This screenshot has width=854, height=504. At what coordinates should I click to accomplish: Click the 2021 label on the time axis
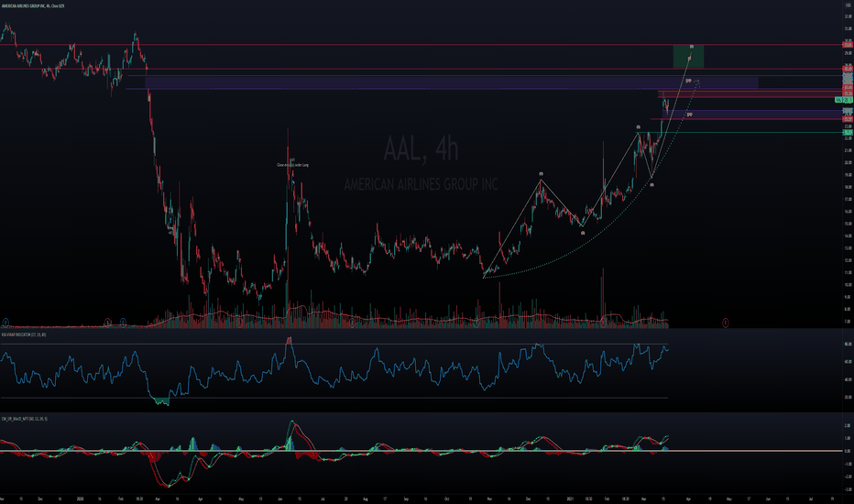pos(570,499)
